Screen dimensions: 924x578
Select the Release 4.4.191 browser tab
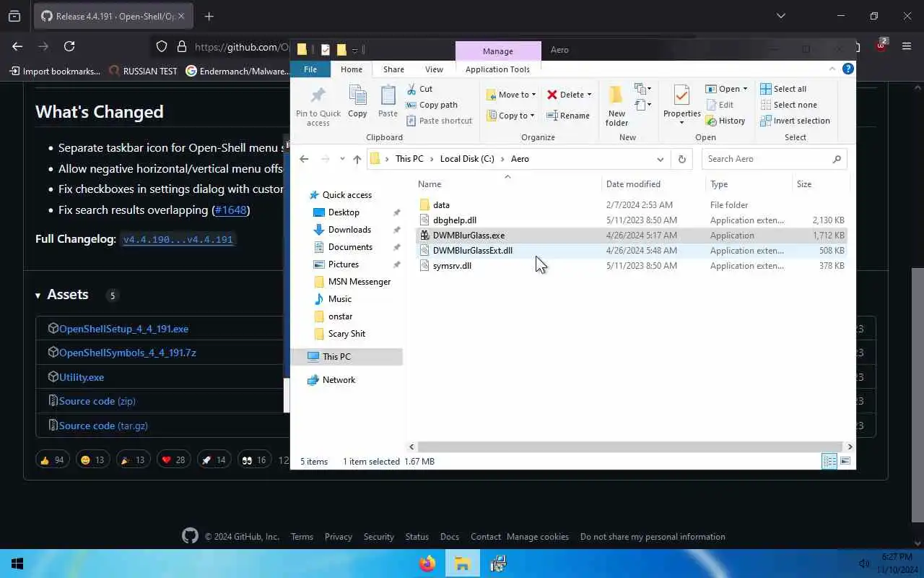click(112, 16)
